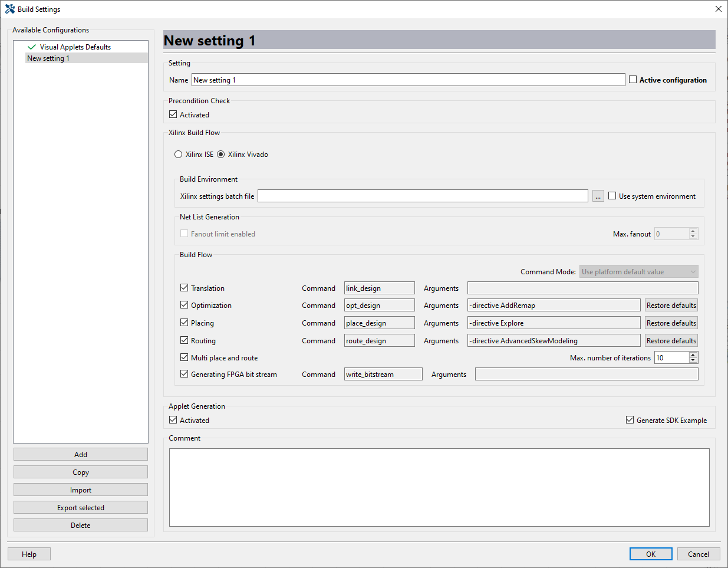This screenshot has height=568, width=728.
Task: Select the Xilinx Vivado radio button
Action: 220,154
